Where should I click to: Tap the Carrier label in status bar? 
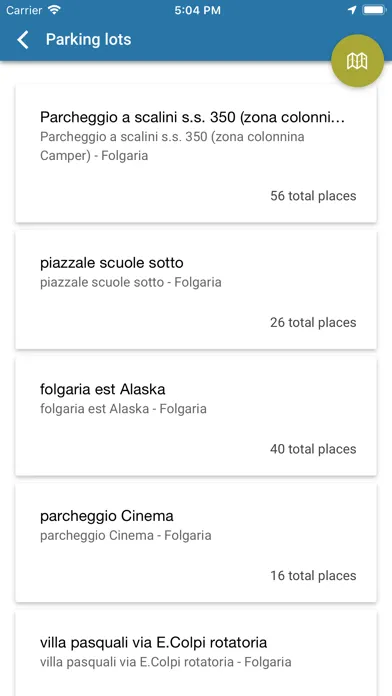pos(24,10)
